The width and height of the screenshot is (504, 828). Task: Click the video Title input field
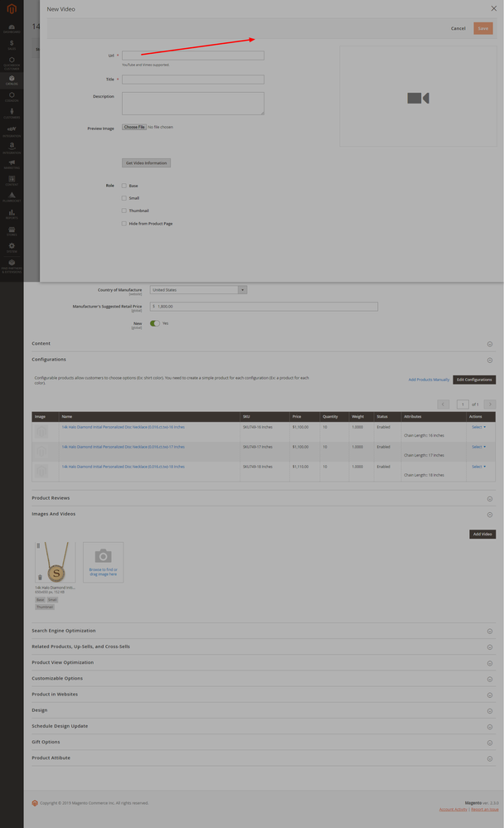point(193,80)
